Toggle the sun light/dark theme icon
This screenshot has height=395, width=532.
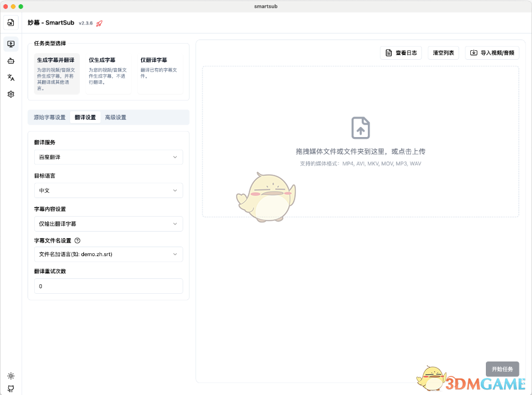pyautogui.click(x=11, y=376)
